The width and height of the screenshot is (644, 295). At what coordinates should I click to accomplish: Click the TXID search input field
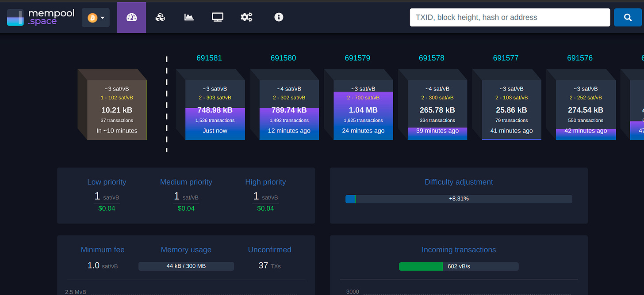point(510,17)
